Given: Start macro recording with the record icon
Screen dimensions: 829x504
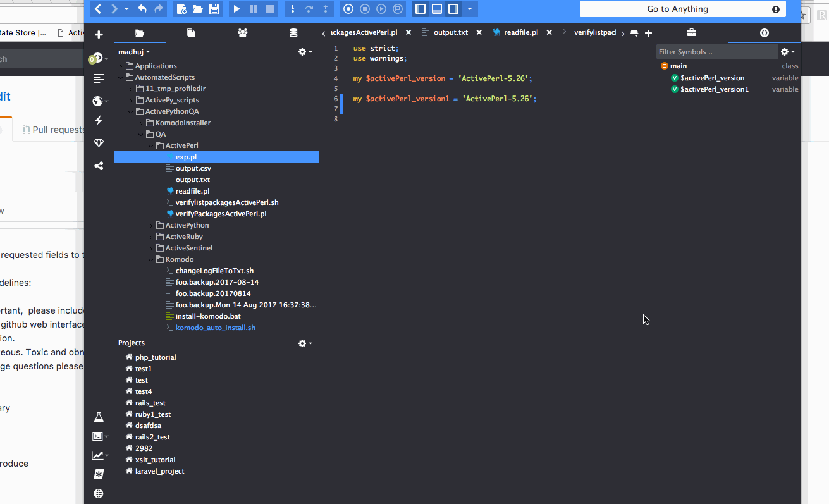Looking at the screenshot, I should tap(348, 9).
